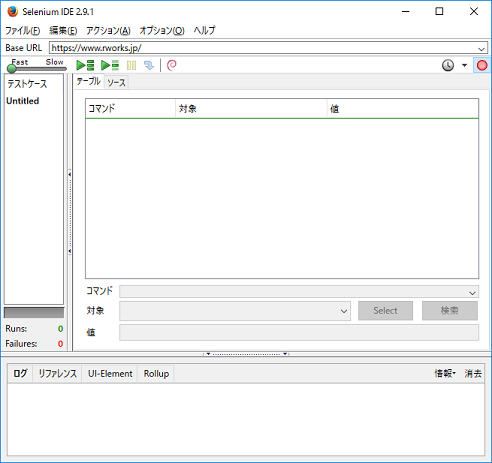This screenshot has height=463, width=492.
Task: Open the コマンド combo box dropdown
Action: (472, 293)
